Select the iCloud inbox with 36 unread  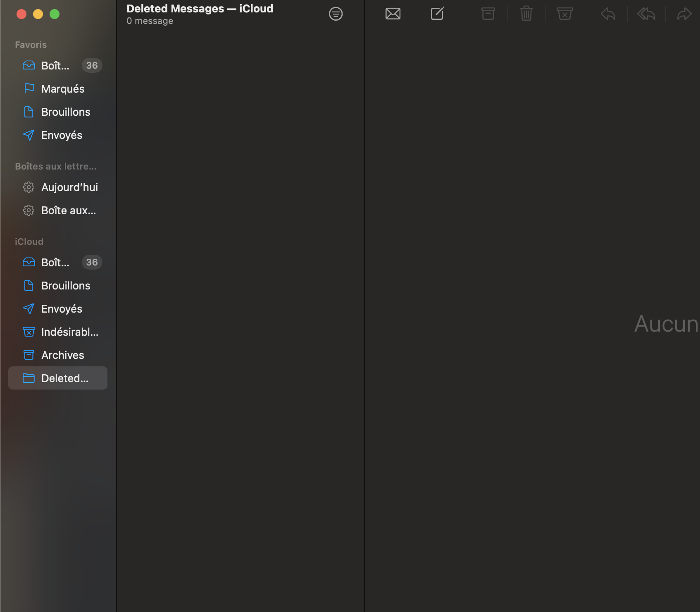coord(55,263)
